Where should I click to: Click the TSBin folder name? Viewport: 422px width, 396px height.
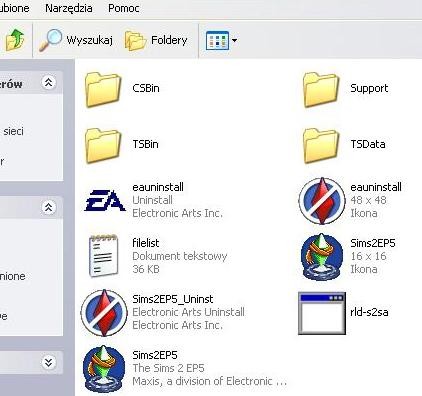click(x=145, y=144)
